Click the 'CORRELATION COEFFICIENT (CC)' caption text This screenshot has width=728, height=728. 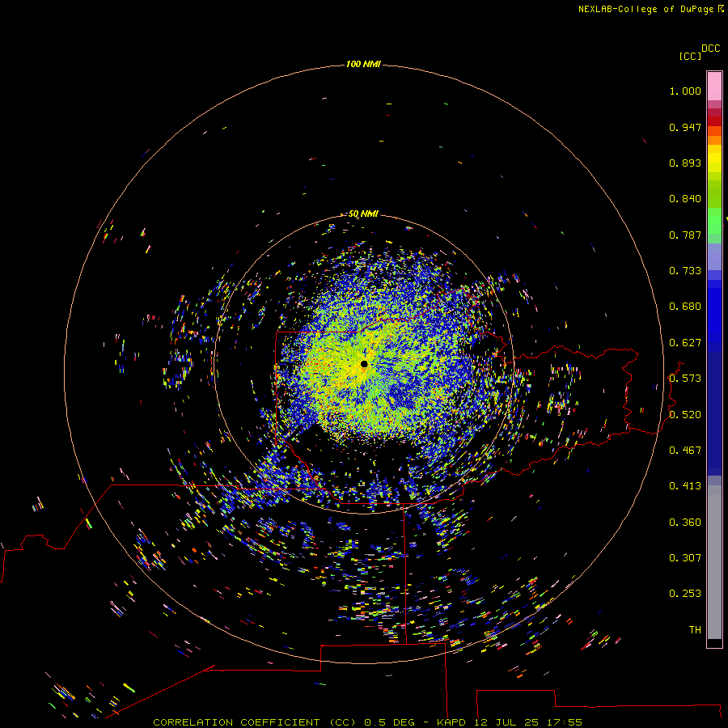pos(255,722)
